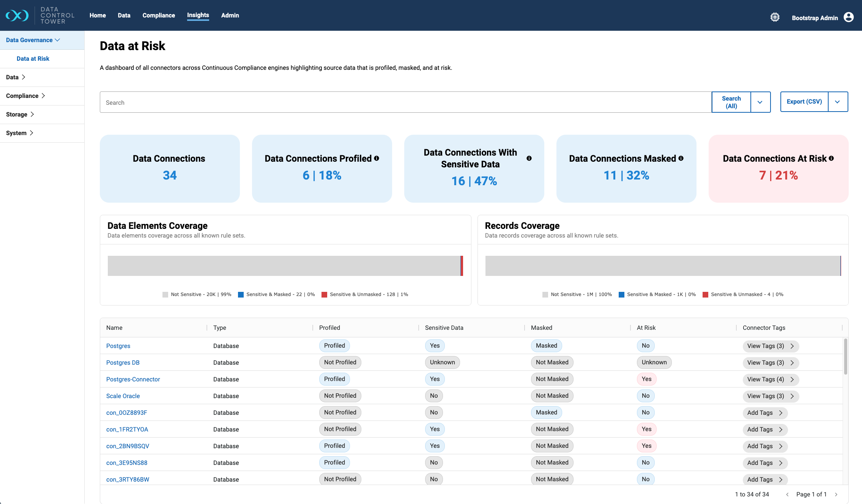This screenshot has height=504, width=862.
Task: Click the next page arrow in pagination
Action: pos(837,494)
